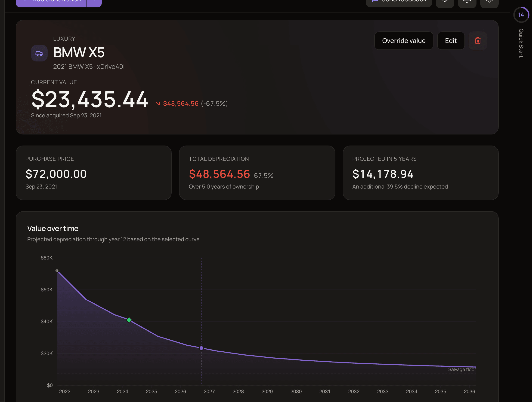The height and width of the screenshot is (402, 532).
Task: Open the dropdown arrow beside Add transaction
Action: click(x=94, y=2)
